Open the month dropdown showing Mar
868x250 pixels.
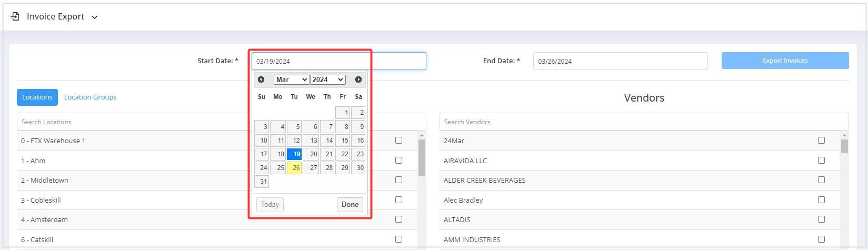(291, 79)
